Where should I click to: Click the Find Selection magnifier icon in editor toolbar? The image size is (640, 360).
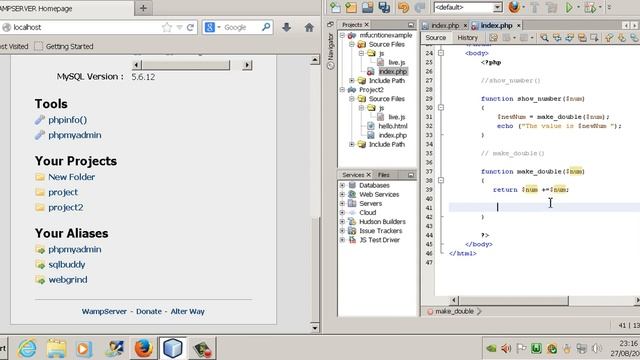[x=544, y=38]
